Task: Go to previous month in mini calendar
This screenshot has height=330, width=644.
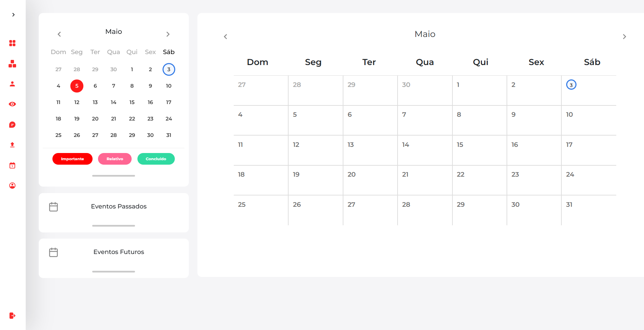Action: point(59,34)
